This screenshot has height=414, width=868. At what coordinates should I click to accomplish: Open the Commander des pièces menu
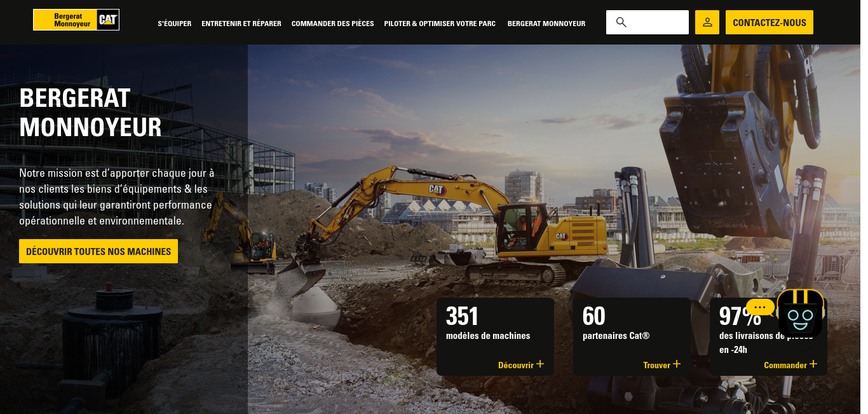tap(332, 24)
